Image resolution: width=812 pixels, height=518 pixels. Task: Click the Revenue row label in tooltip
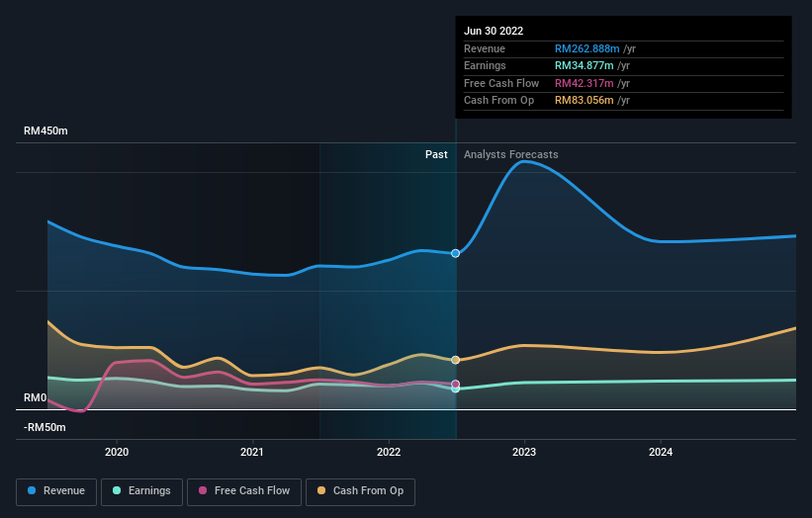tap(485, 48)
